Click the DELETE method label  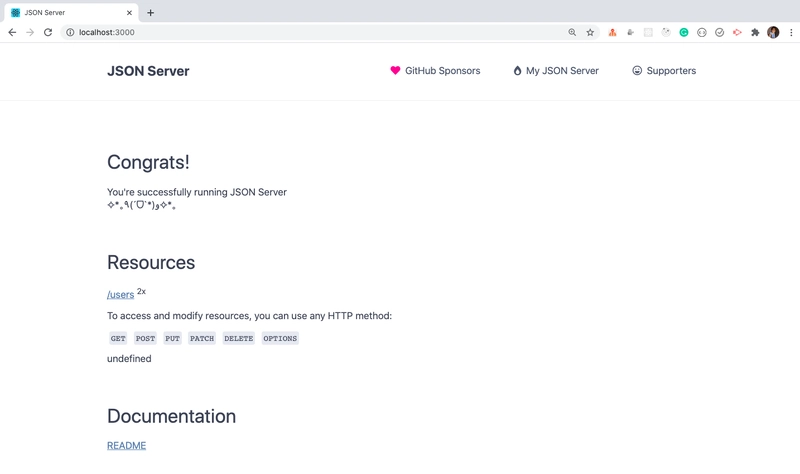(239, 338)
